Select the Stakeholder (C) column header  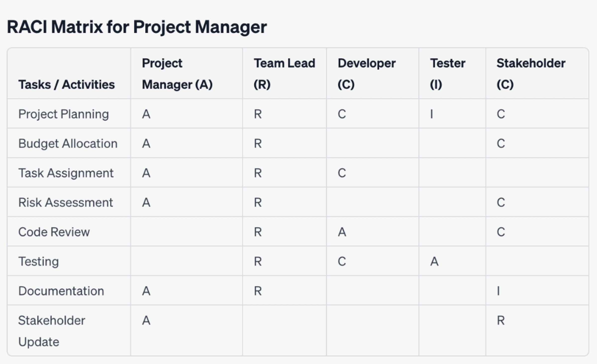(531, 74)
